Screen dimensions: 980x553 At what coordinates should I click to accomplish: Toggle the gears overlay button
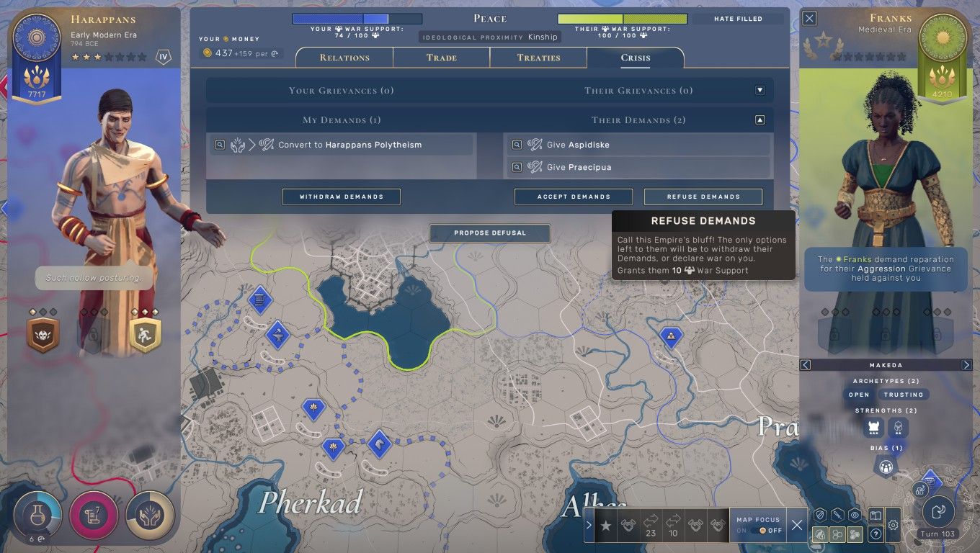(x=855, y=534)
